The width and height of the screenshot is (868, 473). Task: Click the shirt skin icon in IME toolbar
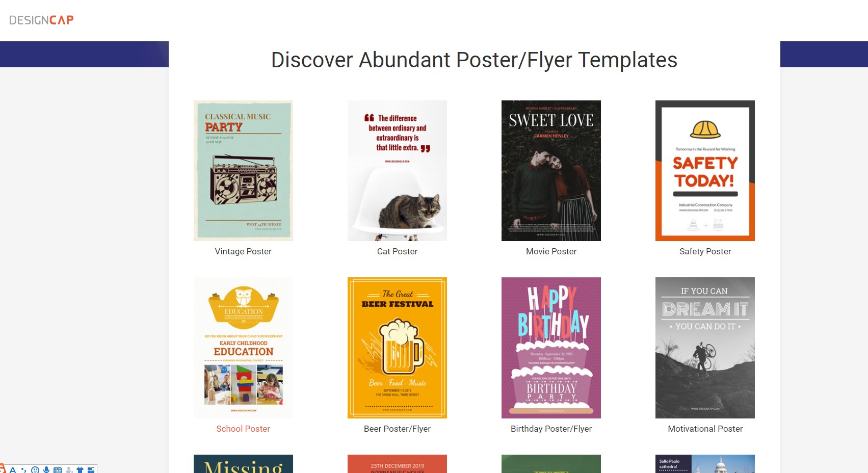(x=80, y=469)
